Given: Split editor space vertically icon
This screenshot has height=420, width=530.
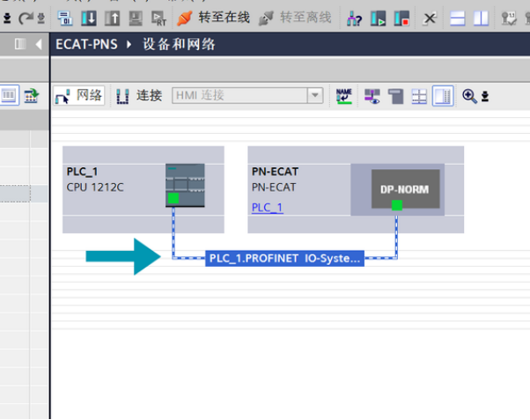Looking at the screenshot, I should click(x=481, y=18).
